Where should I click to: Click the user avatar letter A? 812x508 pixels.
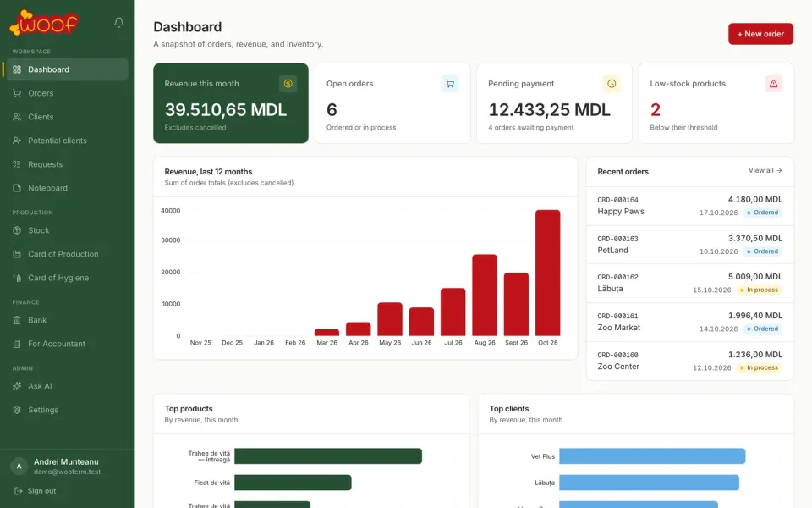pos(19,466)
